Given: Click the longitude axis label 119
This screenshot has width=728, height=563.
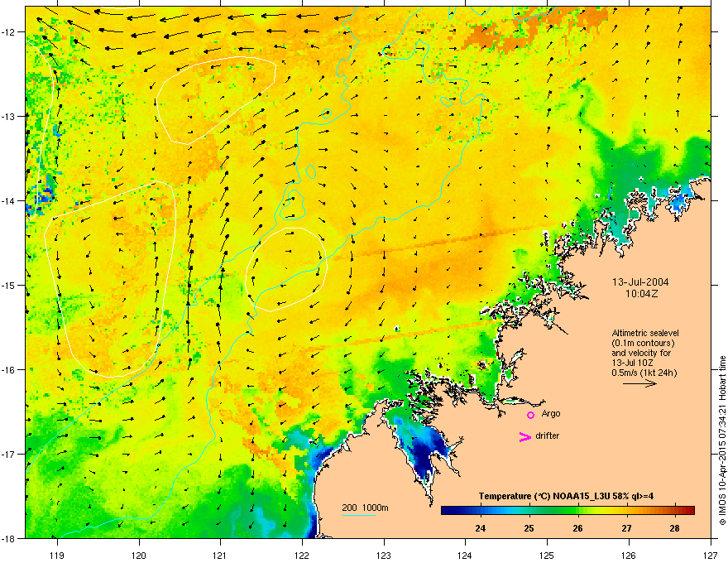Looking at the screenshot, I should pyautogui.click(x=57, y=555).
